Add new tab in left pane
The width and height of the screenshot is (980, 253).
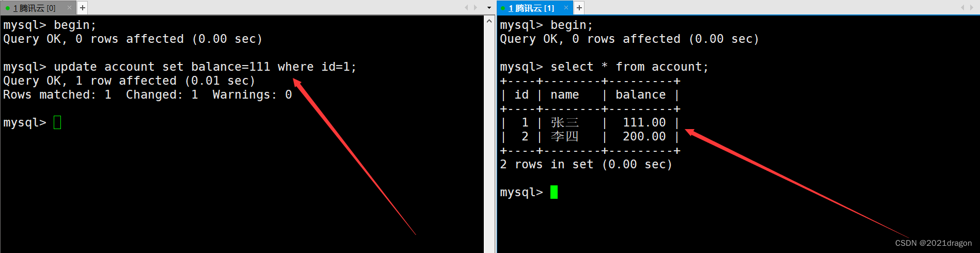(x=83, y=8)
